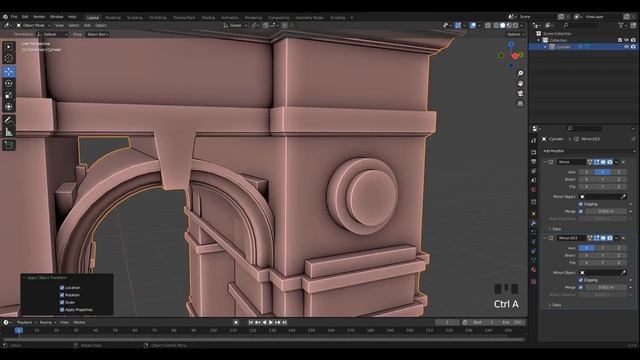
Task: Switch to the UV Editing workspace tab
Action: [158, 18]
